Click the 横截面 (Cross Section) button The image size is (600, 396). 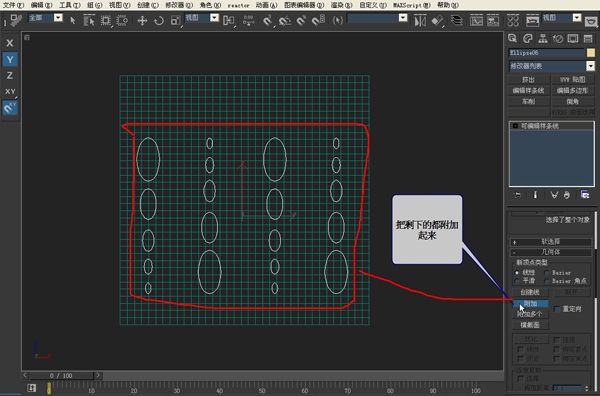tap(530, 325)
